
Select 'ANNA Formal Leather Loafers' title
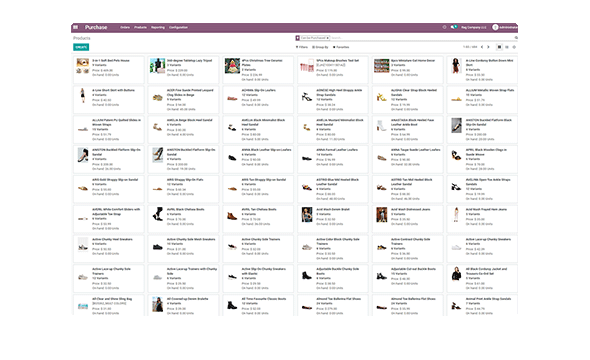[x=336, y=150]
